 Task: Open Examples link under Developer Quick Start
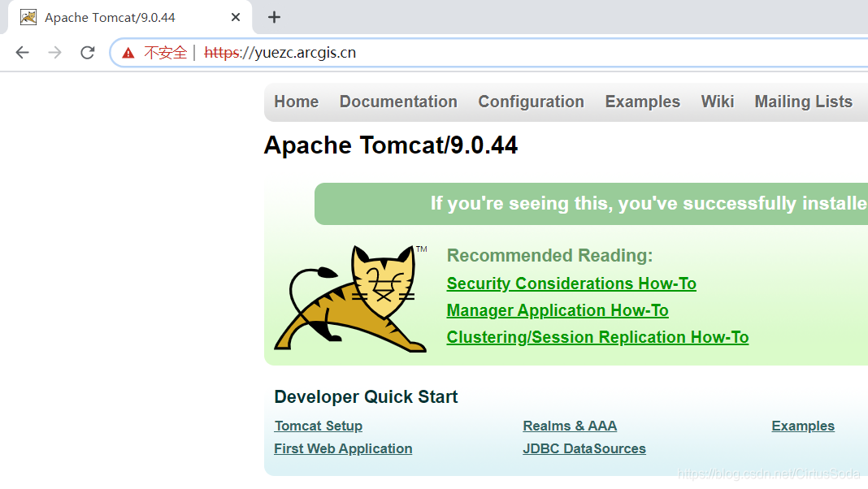803,426
